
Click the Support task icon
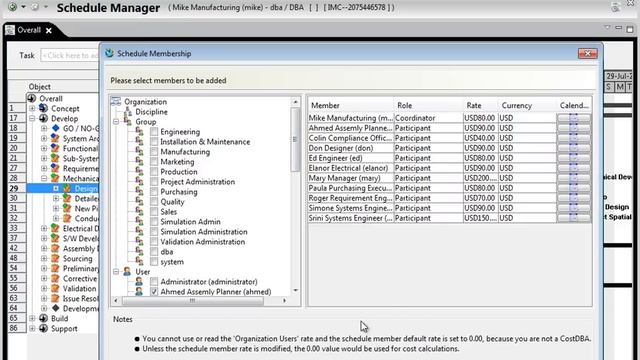pos(43,328)
